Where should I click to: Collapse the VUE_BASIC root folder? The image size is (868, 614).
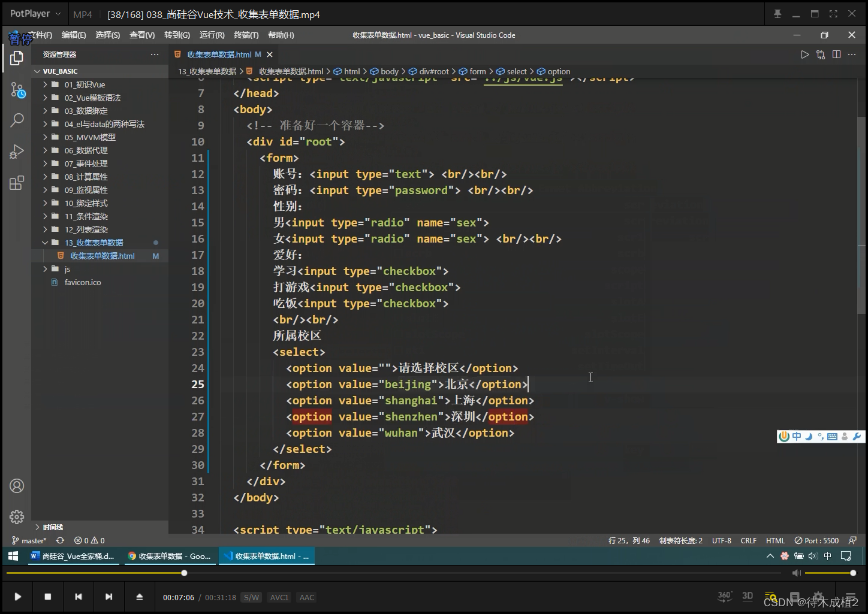[37, 71]
